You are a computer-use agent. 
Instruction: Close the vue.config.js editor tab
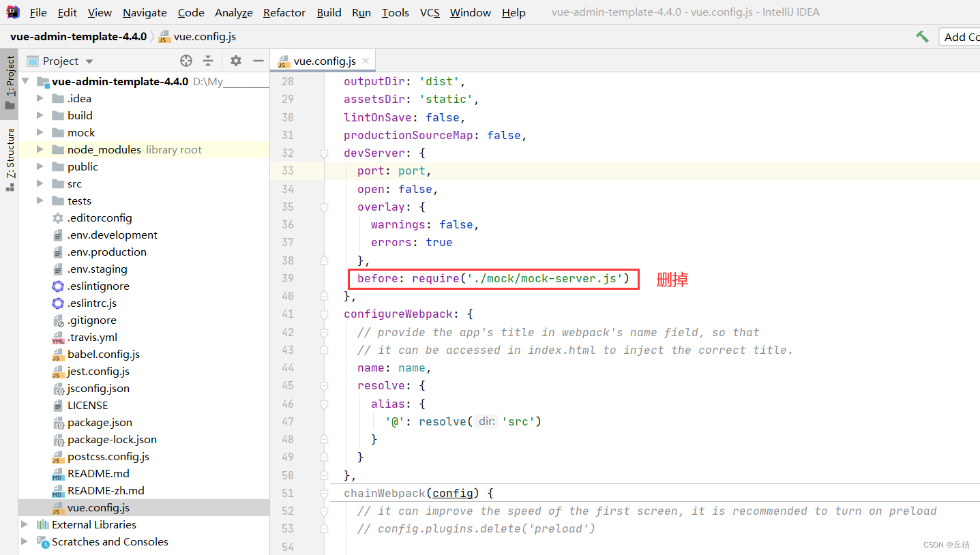coord(366,61)
